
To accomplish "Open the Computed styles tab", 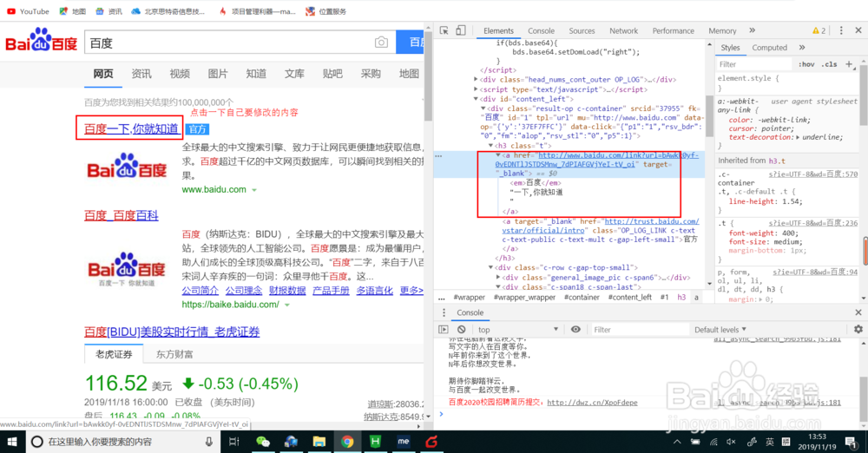I will pyautogui.click(x=769, y=48).
